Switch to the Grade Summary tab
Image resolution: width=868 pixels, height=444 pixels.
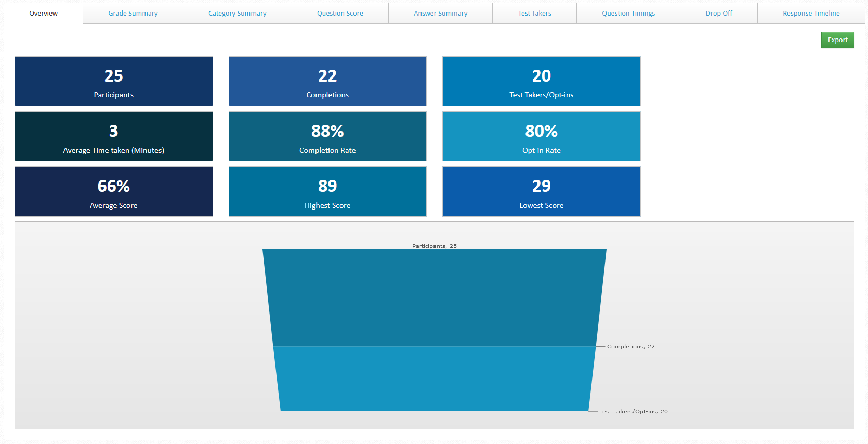(x=133, y=14)
